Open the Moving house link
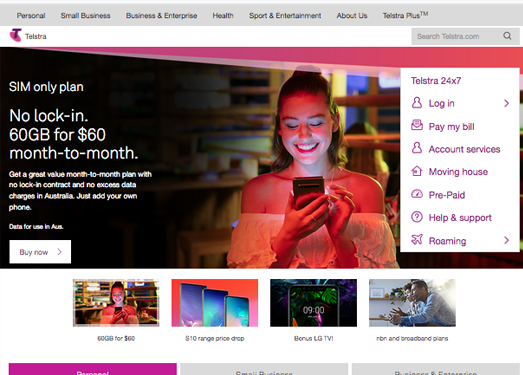The width and height of the screenshot is (523, 375). point(458,172)
